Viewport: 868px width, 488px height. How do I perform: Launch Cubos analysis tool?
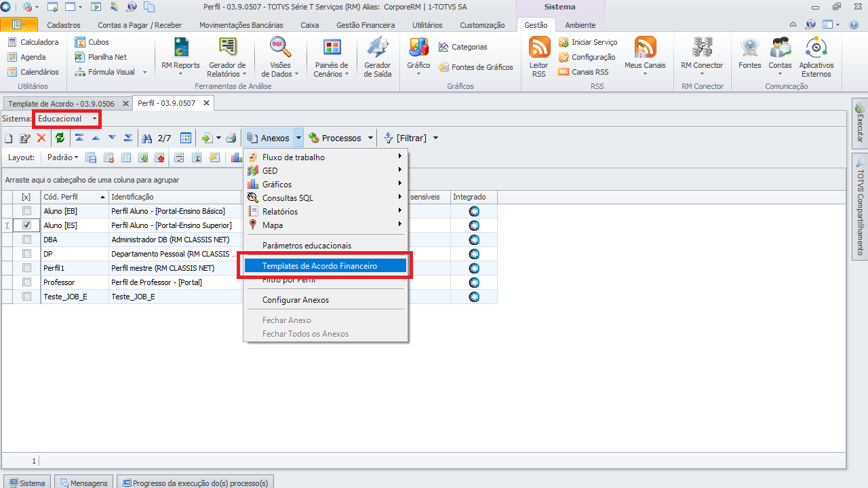pyautogui.click(x=92, y=42)
